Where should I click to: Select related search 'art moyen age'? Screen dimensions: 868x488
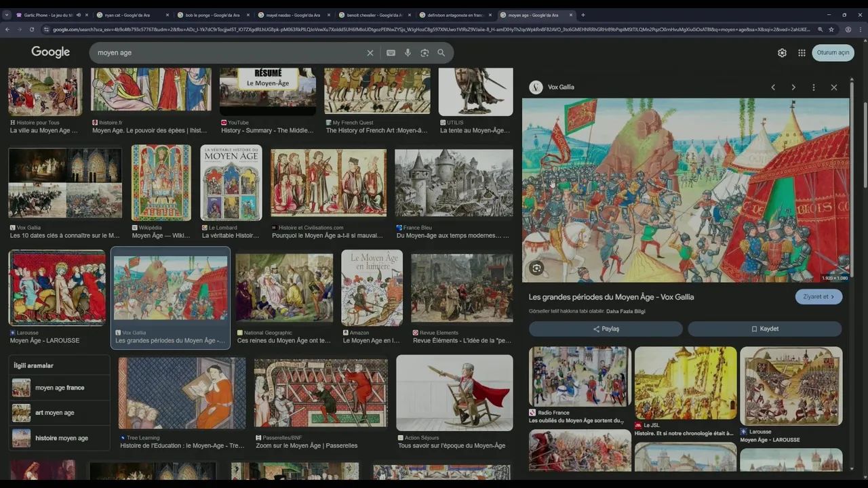(x=60, y=413)
